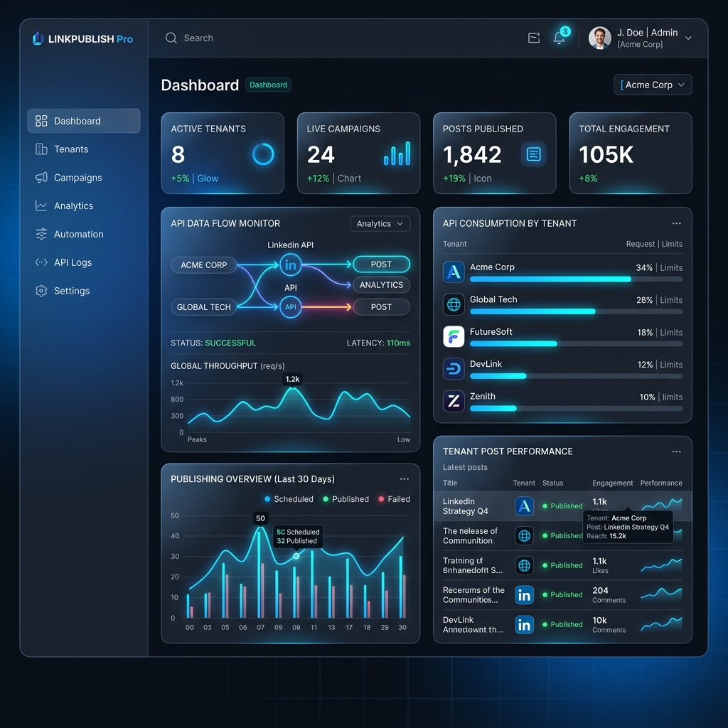Click the ANALYTICS node button

[x=381, y=285]
